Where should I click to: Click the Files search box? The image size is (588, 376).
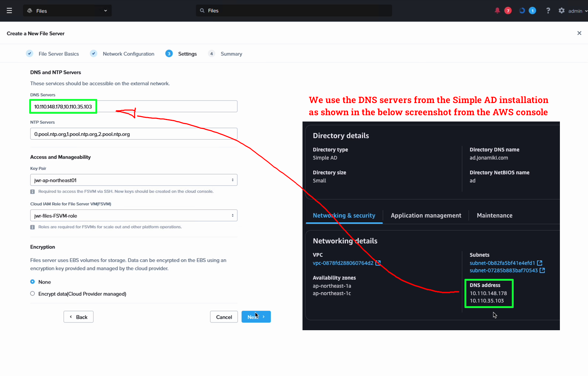(294, 11)
